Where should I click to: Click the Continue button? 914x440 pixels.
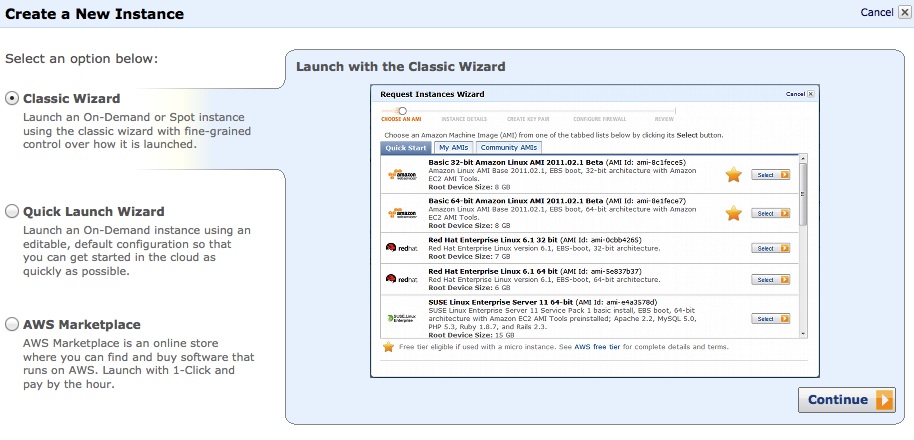846,400
